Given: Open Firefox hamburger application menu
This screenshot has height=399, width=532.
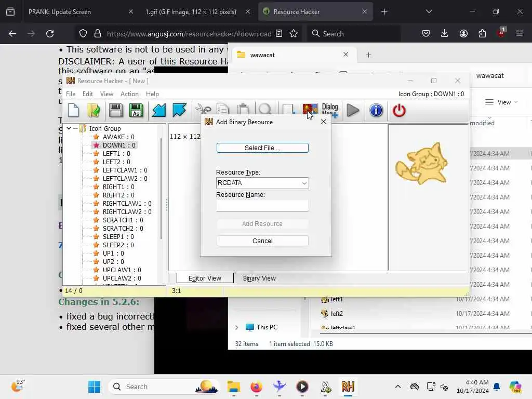Looking at the screenshot, I should pyautogui.click(x=520, y=34).
